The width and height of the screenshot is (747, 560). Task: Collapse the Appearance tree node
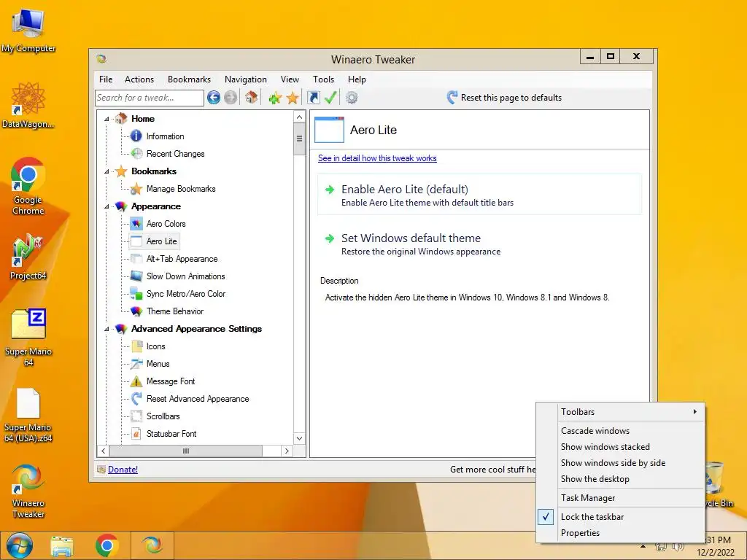(107, 206)
